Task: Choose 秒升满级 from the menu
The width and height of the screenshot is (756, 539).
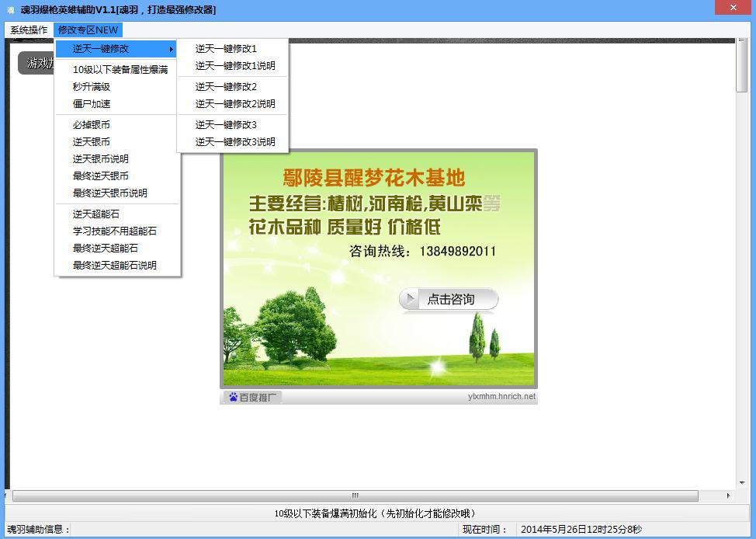Action: tap(92, 87)
